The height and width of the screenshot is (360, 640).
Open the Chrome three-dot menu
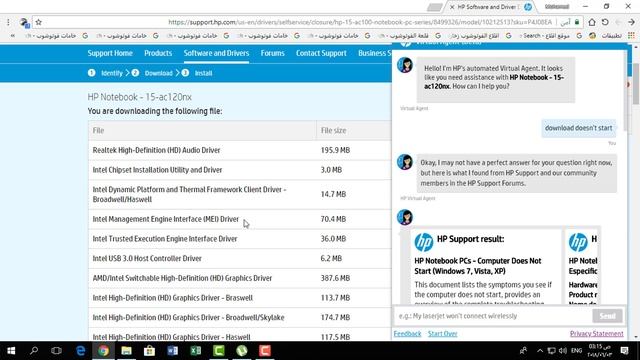[x=8, y=22]
